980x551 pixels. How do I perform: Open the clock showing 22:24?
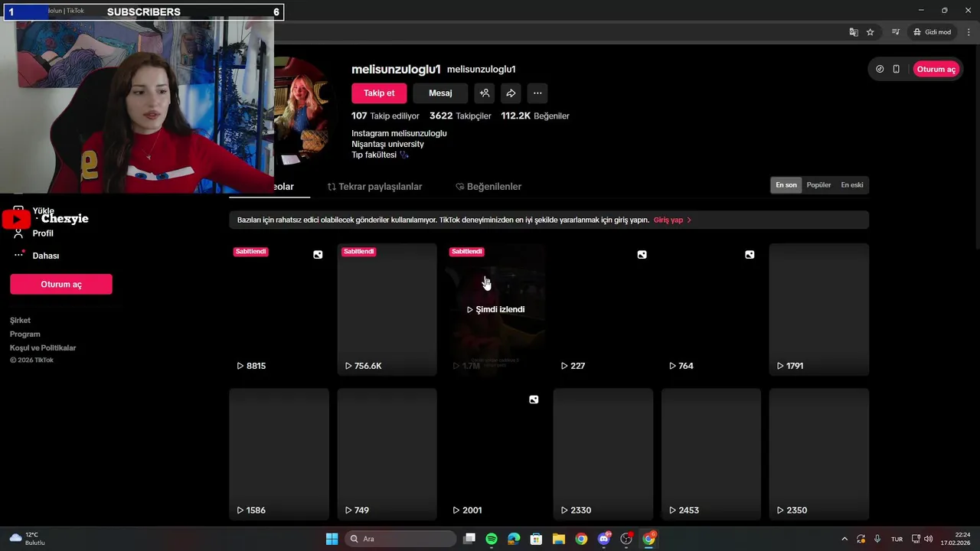tap(955, 539)
